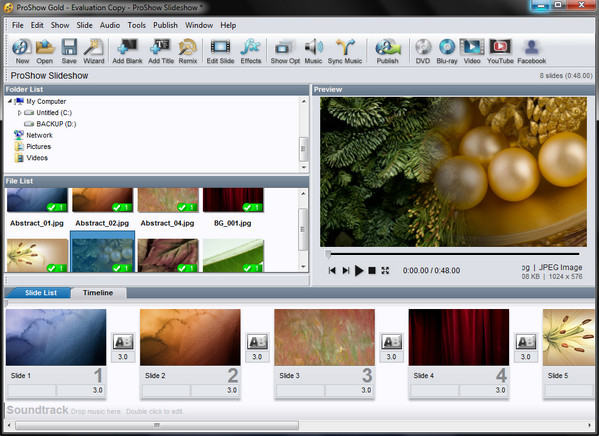Click the slide list horizontal scrollbar thumb
This screenshot has width=599, height=436.
[157, 425]
